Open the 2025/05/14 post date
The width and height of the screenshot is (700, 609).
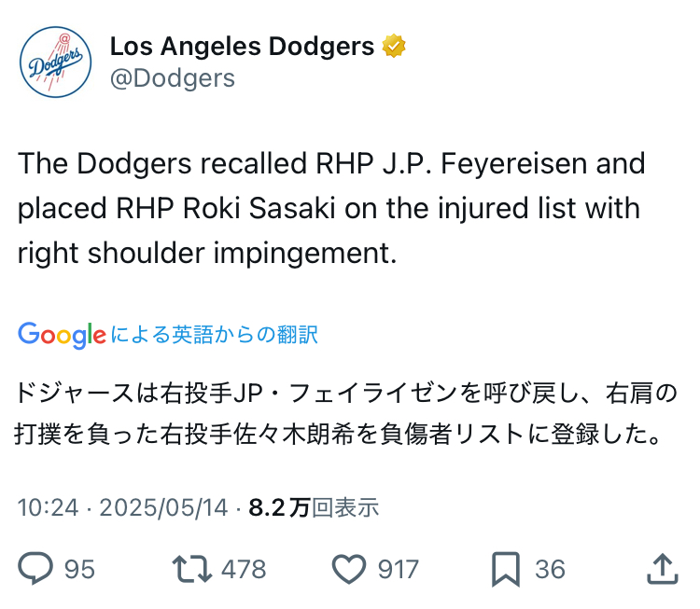163,507
